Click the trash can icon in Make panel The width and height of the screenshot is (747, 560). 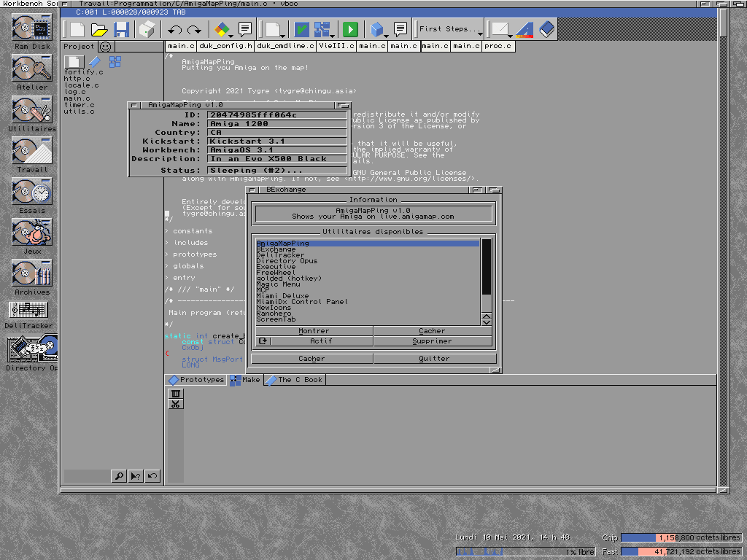click(x=175, y=393)
